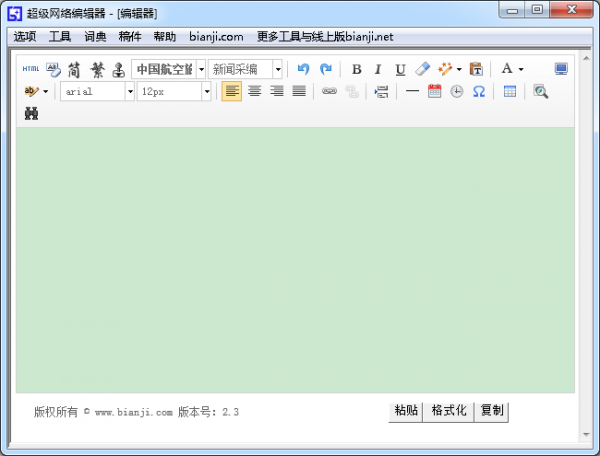Justify text alignment
Image resolution: width=600 pixels, height=456 pixels.
click(299, 91)
